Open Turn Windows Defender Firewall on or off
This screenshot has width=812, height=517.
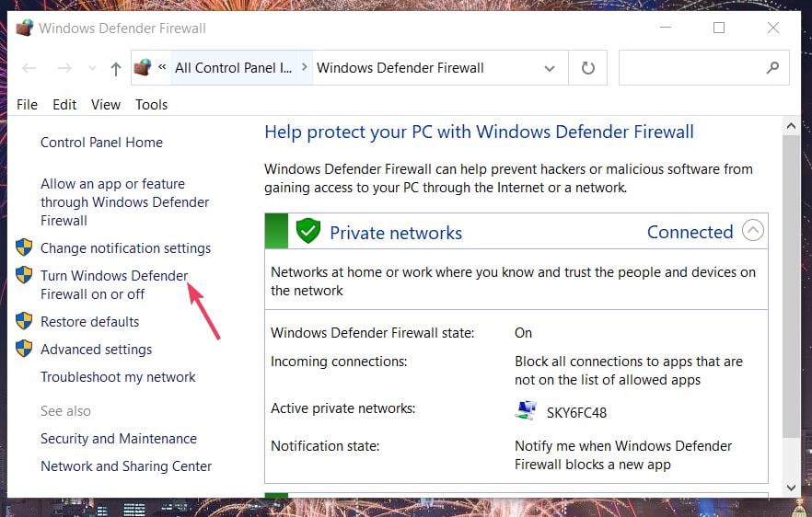click(114, 284)
